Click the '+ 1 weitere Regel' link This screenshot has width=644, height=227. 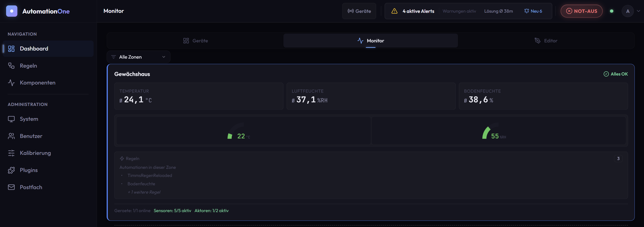click(x=144, y=192)
